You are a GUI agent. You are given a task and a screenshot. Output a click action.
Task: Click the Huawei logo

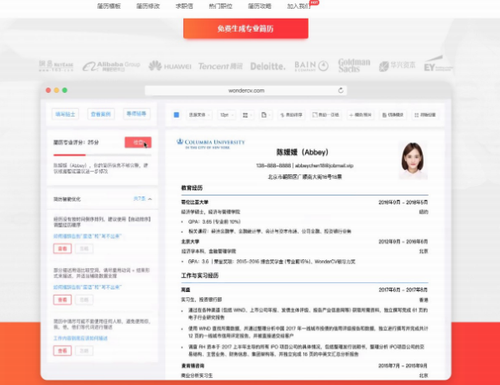(170, 66)
